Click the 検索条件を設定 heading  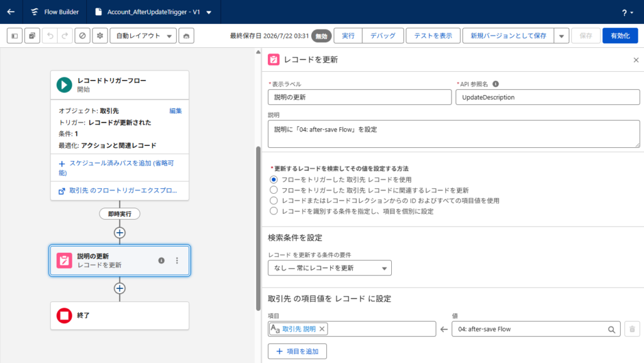(295, 238)
